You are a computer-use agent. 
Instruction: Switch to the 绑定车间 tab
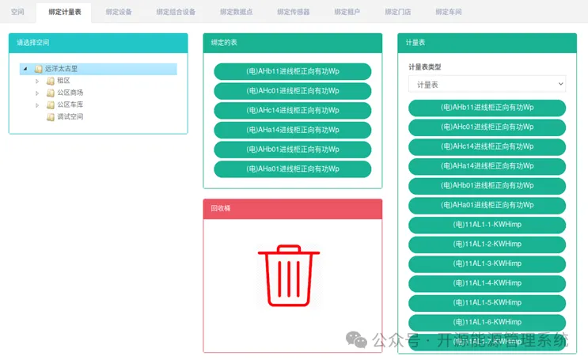[x=449, y=12]
